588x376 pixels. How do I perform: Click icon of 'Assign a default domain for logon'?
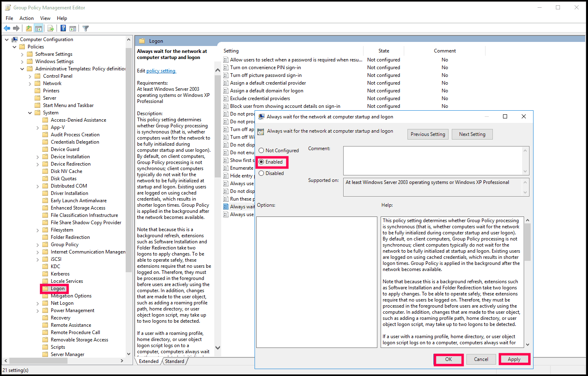click(x=226, y=91)
